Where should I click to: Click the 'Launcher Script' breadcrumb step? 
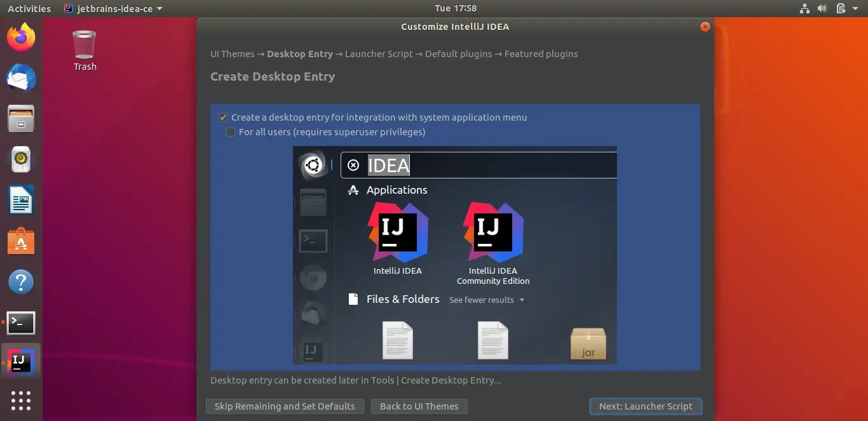pyautogui.click(x=379, y=54)
